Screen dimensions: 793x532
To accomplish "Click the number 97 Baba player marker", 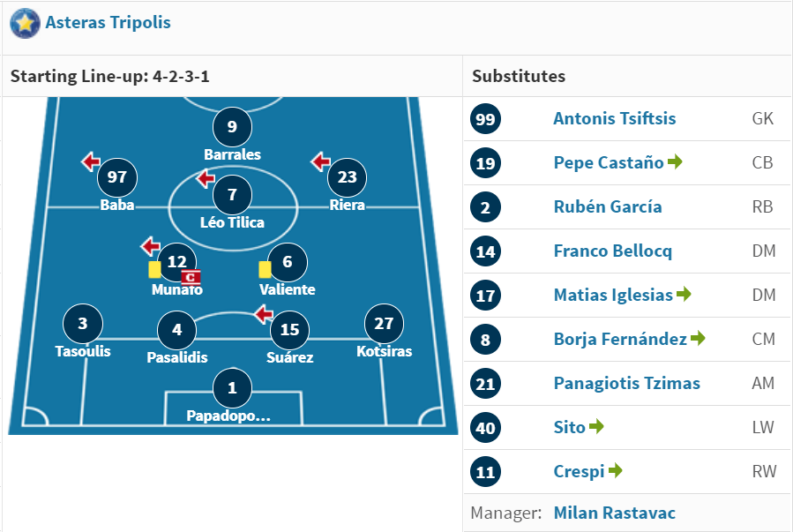I will click(116, 177).
